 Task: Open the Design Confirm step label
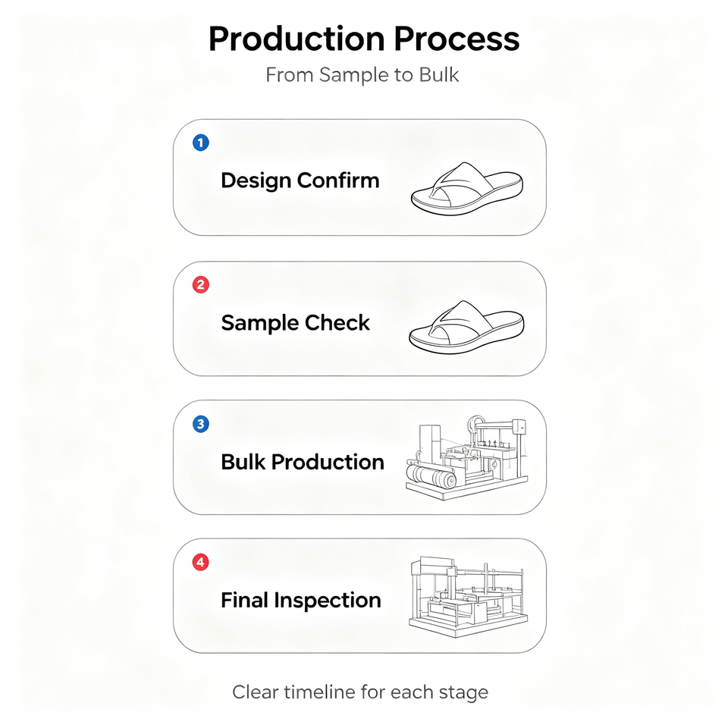coord(300,180)
